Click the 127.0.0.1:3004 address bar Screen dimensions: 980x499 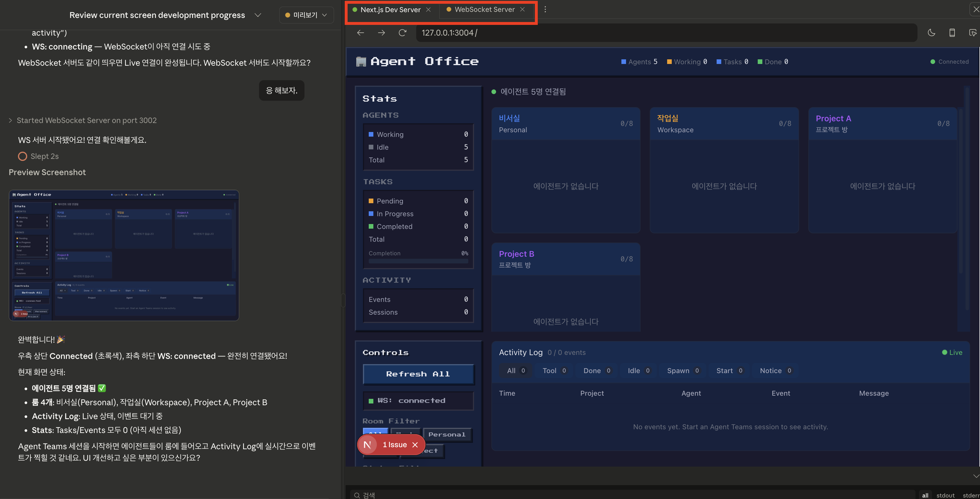[x=666, y=33]
